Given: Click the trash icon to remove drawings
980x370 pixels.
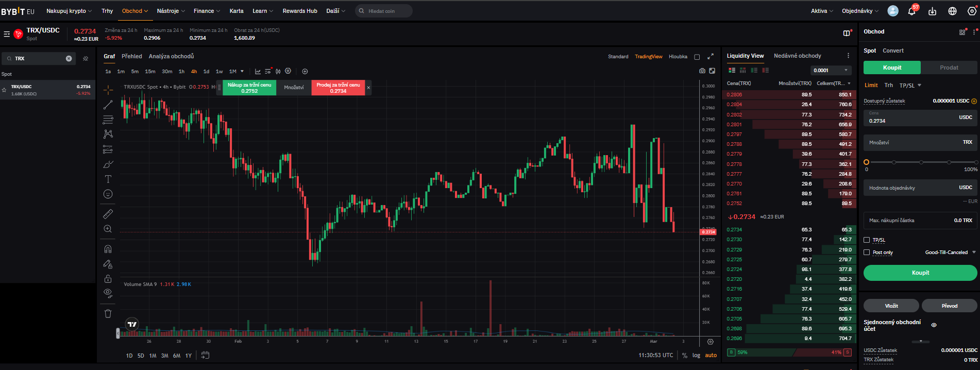Looking at the screenshot, I should [108, 313].
